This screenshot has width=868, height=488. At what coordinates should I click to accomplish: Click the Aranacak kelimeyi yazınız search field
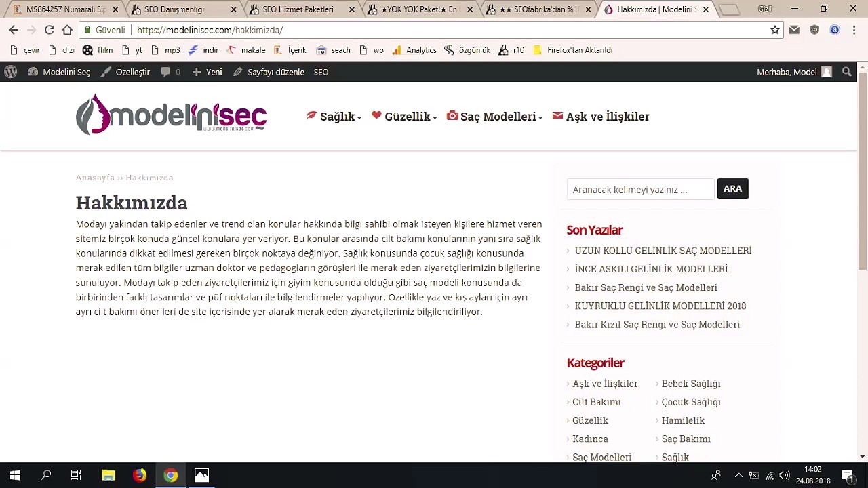641,189
